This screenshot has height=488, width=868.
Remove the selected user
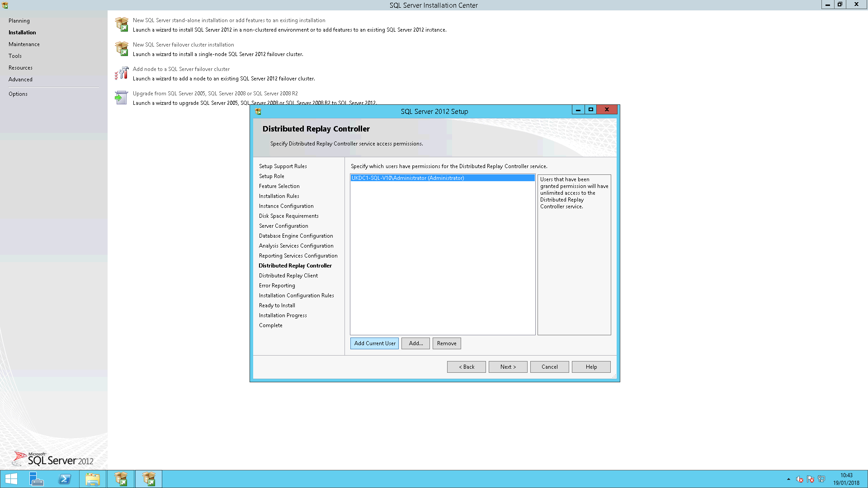point(446,343)
